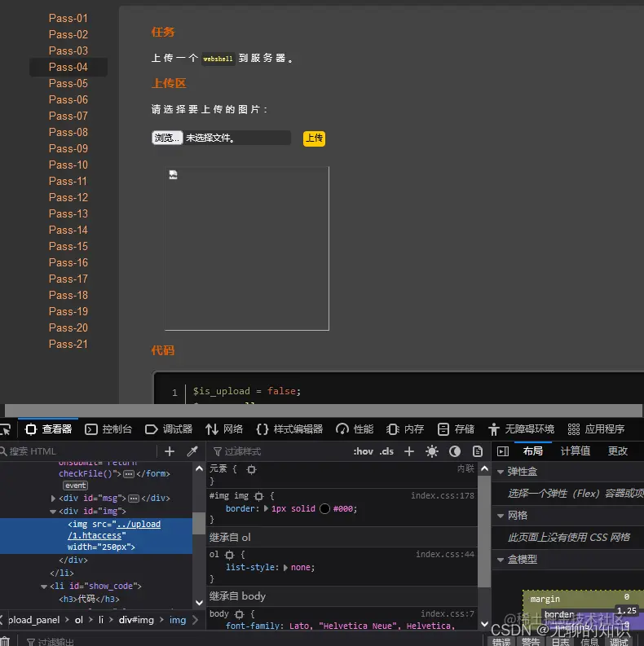Open the 无障碍环境 accessibility tab
The image size is (644, 646).
click(x=521, y=429)
